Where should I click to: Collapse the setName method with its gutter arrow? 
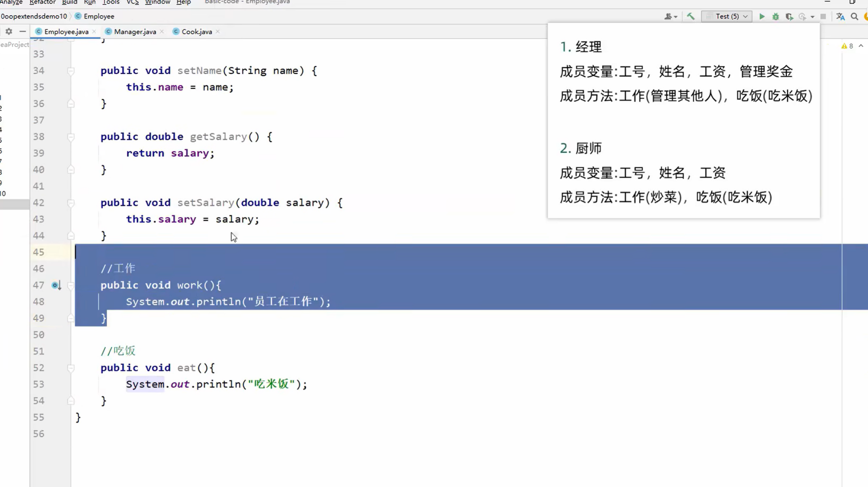click(71, 71)
